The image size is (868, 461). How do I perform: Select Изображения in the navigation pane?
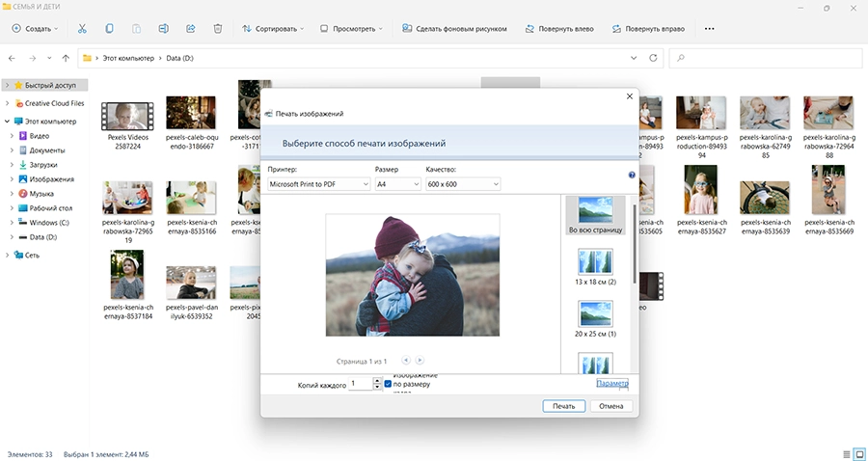51,179
